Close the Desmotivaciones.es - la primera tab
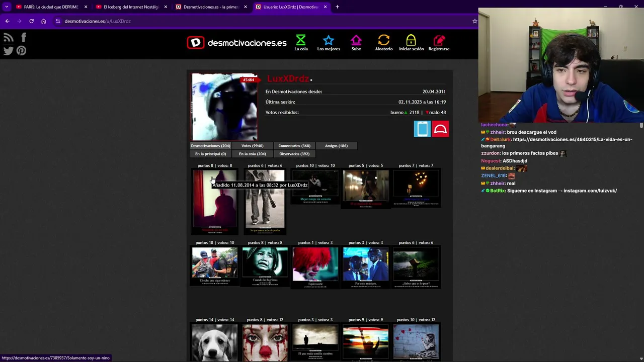Viewport: 644px width, 362px height. [x=246, y=7]
